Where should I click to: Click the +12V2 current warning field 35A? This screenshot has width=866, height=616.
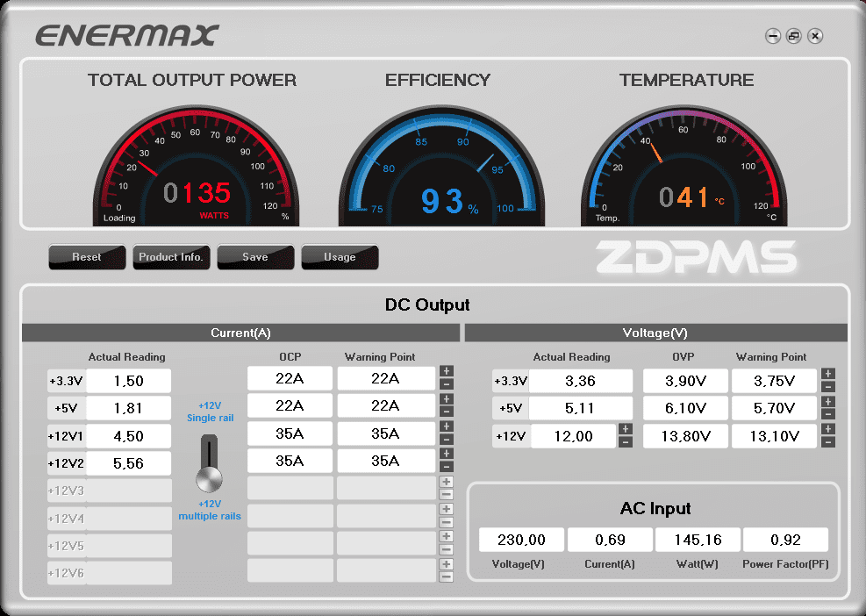386,462
